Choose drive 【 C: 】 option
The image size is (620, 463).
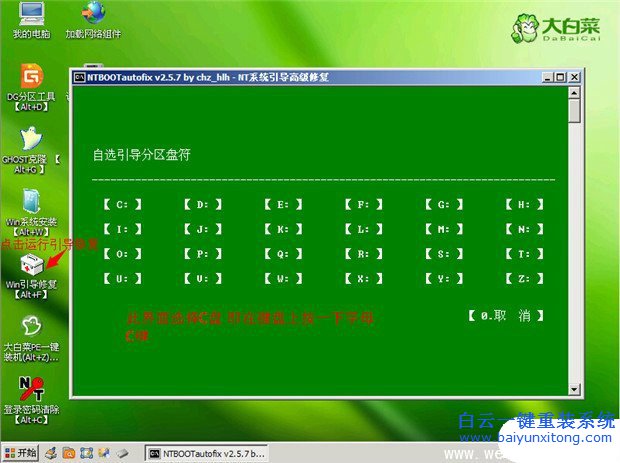point(123,205)
